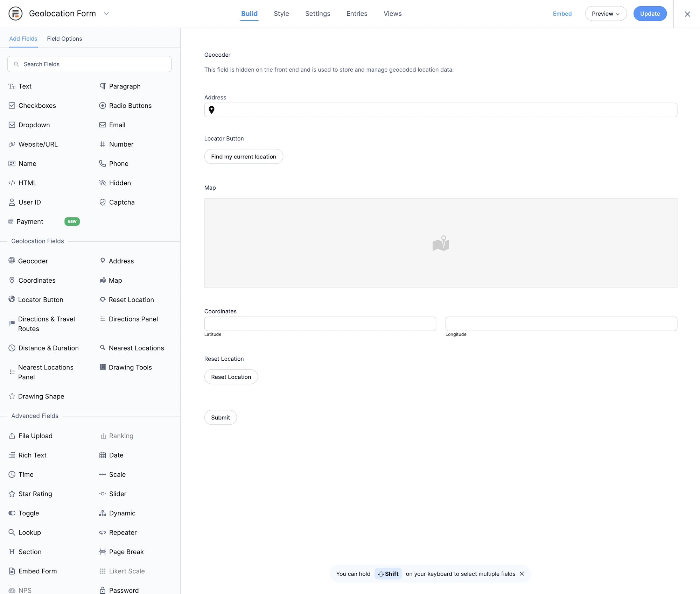Click the Locator Button globe icon

[x=12, y=299]
